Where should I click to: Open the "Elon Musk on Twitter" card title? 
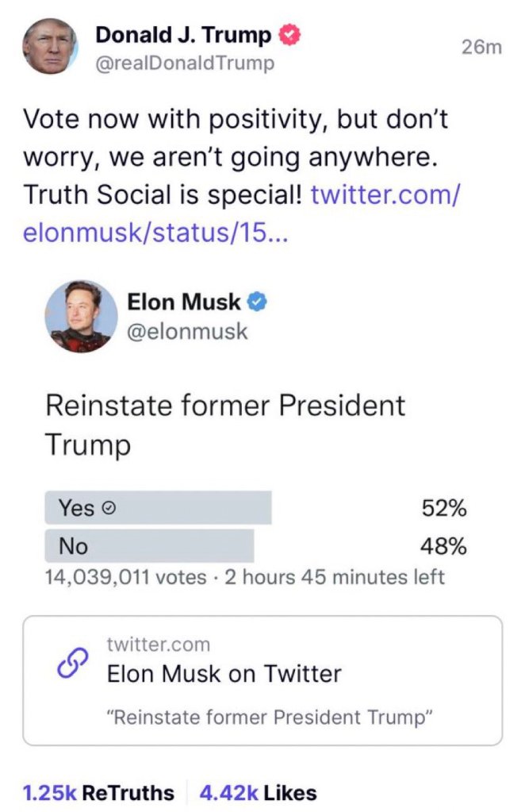pyautogui.click(x=224, y=674)
